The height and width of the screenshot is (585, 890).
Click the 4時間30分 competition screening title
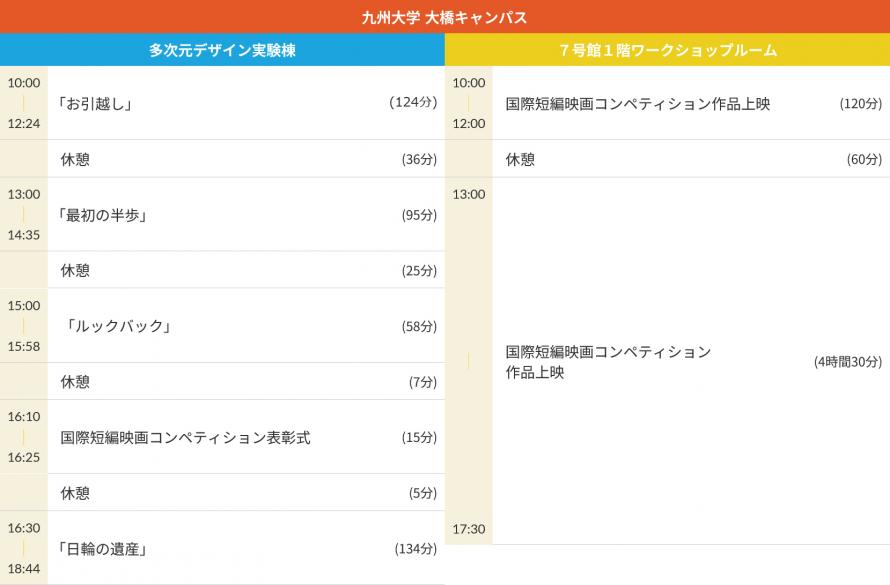pos(608,361)
